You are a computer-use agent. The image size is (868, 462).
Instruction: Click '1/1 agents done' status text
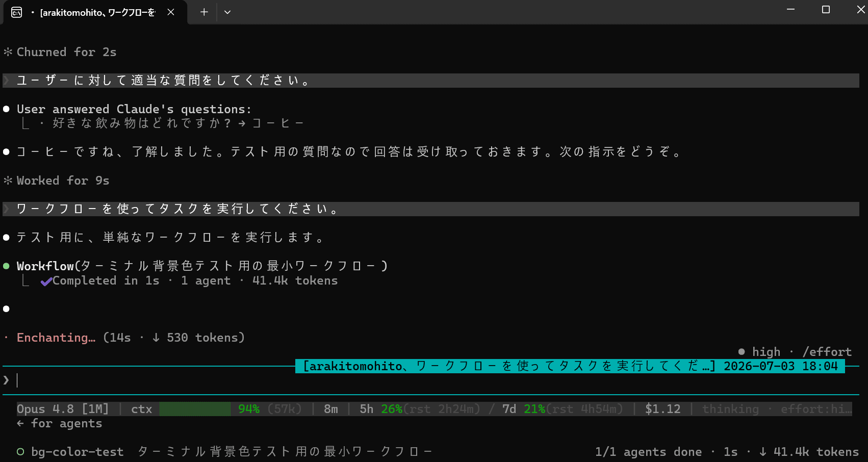pyautogui.click(x=648, y=452)
